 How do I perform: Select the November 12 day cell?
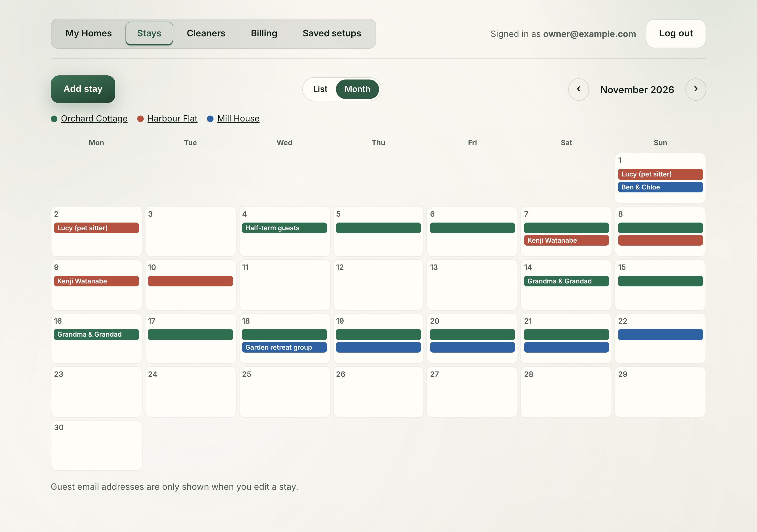coord(378,285)
